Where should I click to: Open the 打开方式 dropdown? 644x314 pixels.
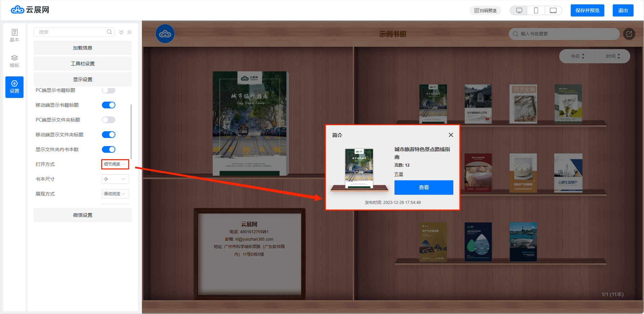click(115, 164)
